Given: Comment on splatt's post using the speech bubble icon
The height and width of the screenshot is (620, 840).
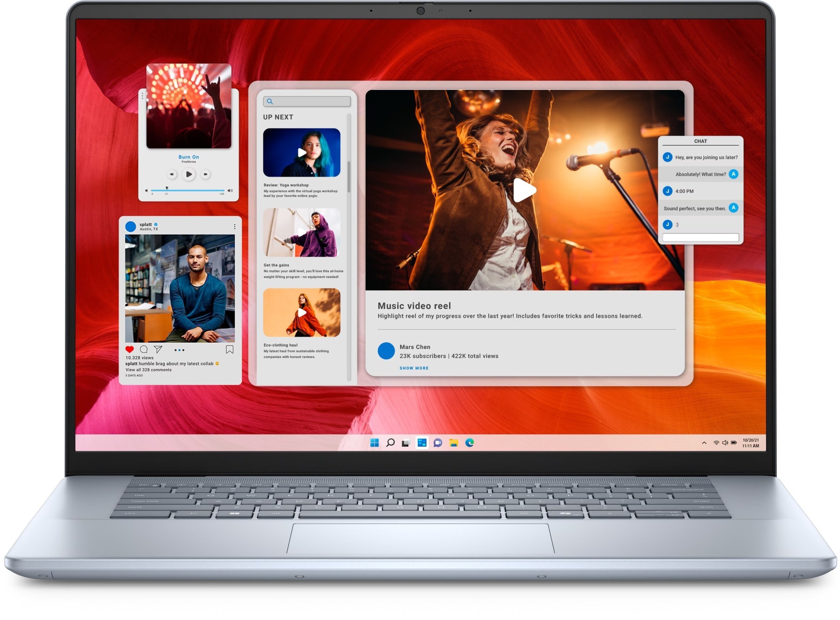Looking at the screenshot, I should 144,350.
